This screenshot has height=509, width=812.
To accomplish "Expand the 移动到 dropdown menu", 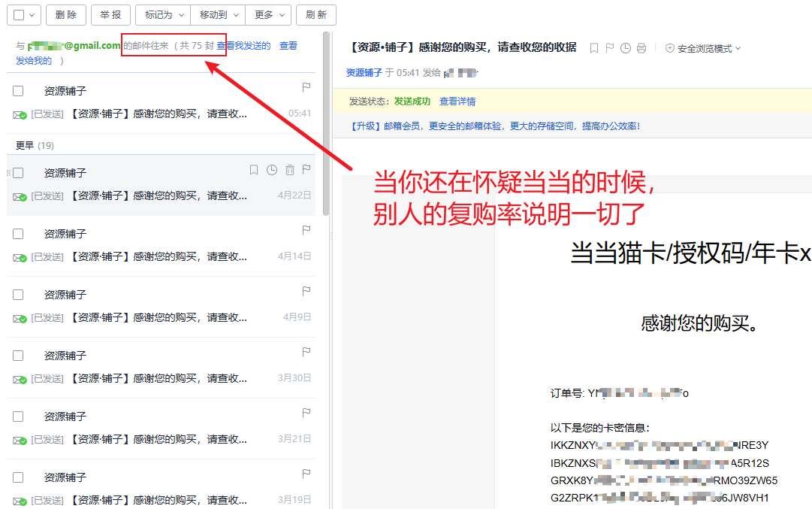I will click(x=218, y=15).
